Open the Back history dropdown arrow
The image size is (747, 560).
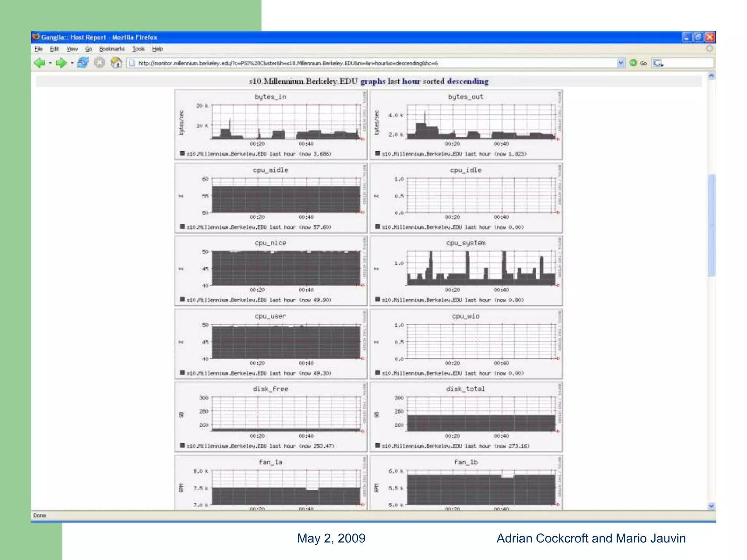[x=50, y=63]
